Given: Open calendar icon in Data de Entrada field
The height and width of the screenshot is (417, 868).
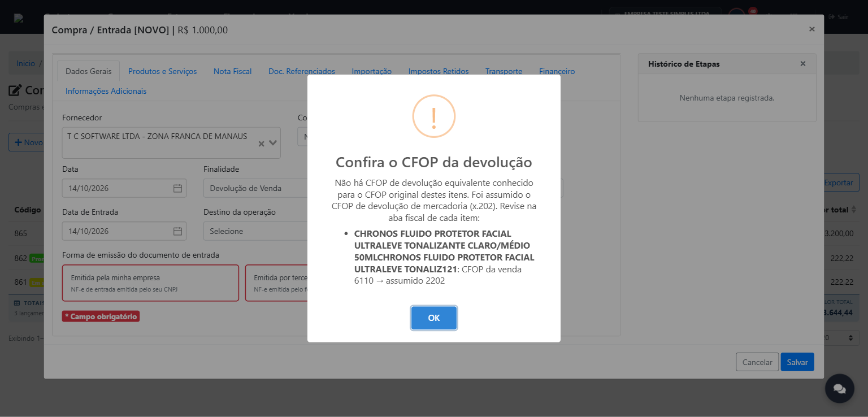Looking at the screenshot, I should pyautogui.click(x=177, y=231).
